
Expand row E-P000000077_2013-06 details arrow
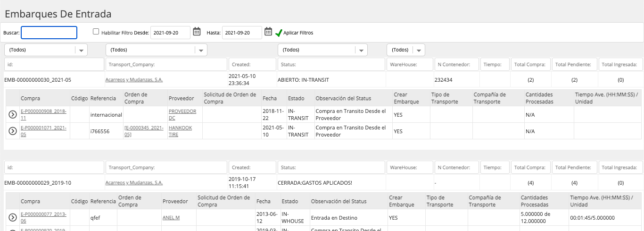pos(13,217)
